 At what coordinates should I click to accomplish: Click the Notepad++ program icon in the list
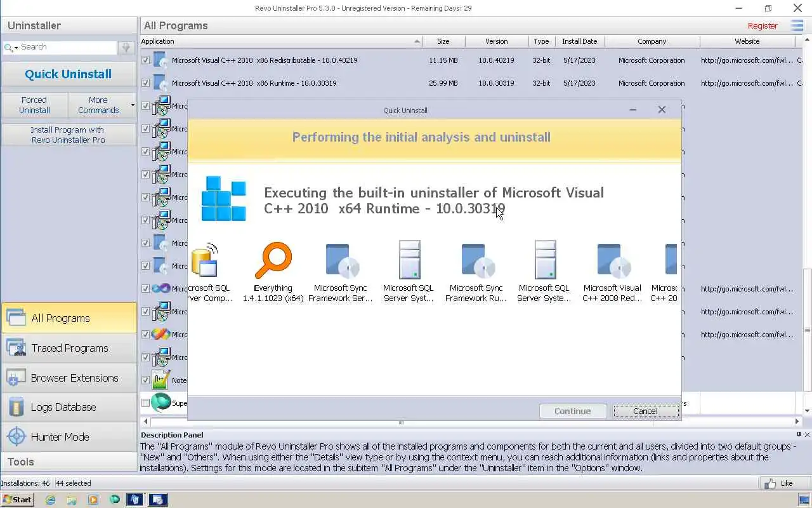(161, 380)
